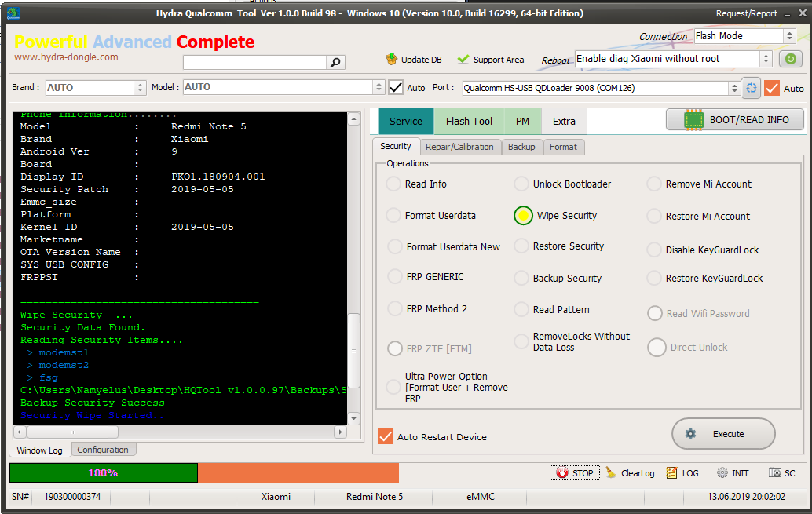Select Disable KeyGuardLock option
The width and height of the screenshot is (812, 514).
[x=654, y=250]
